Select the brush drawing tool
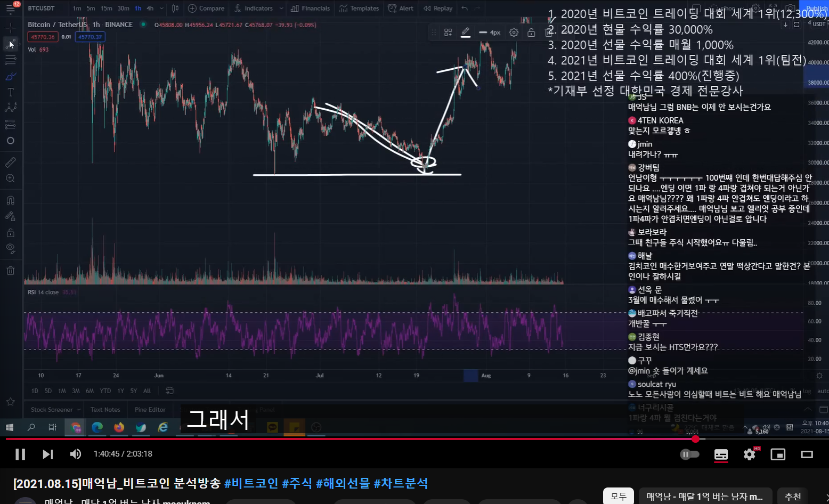The image size is (829, 504). [10, 76]
